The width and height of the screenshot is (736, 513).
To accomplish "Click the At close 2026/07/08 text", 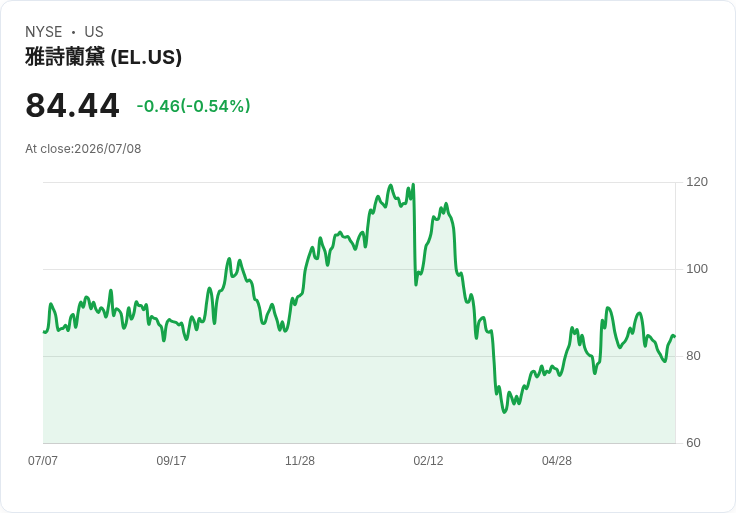I will (x=83, y=149).
